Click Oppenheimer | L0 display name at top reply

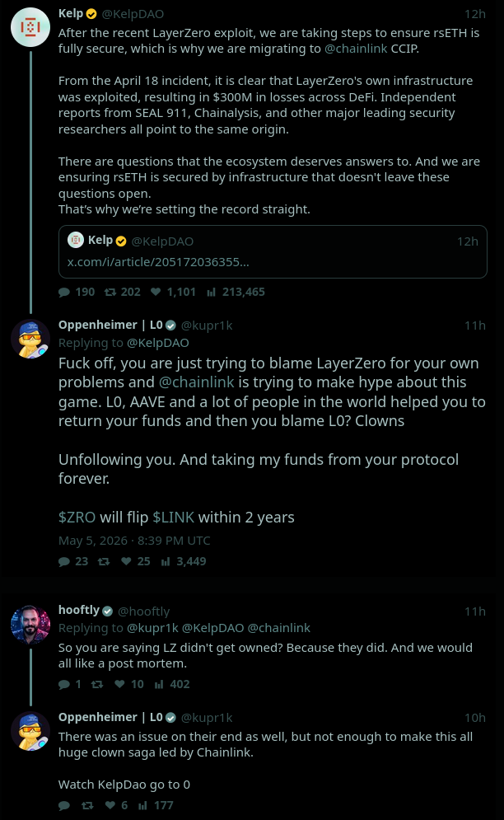[110, 325]
